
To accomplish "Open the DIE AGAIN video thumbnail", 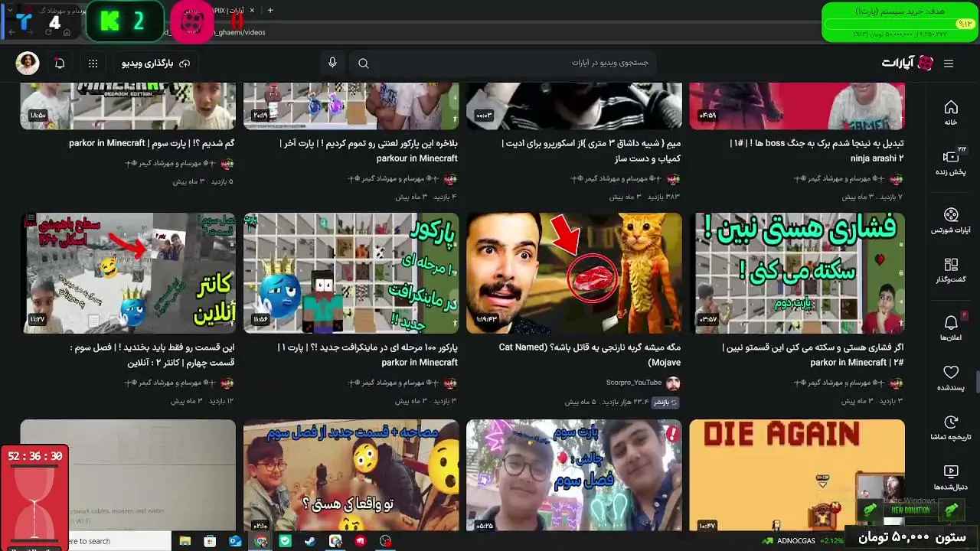I will [797, 475].
